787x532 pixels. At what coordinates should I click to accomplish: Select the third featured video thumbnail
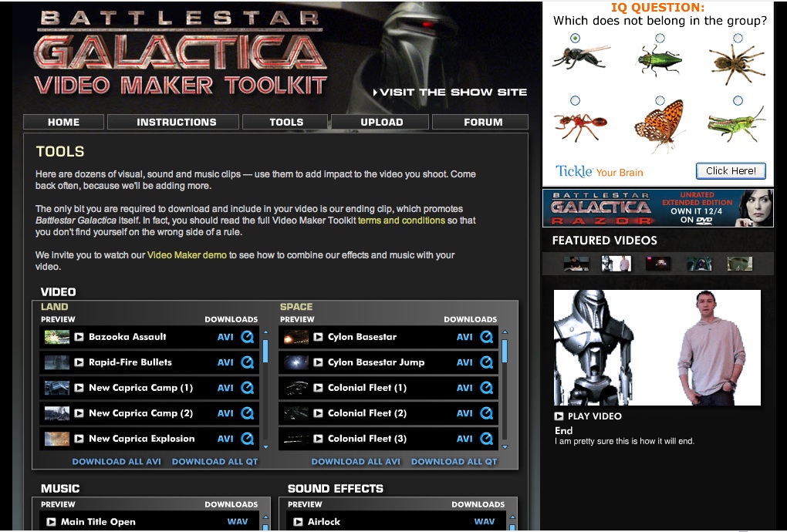point(658,264)
